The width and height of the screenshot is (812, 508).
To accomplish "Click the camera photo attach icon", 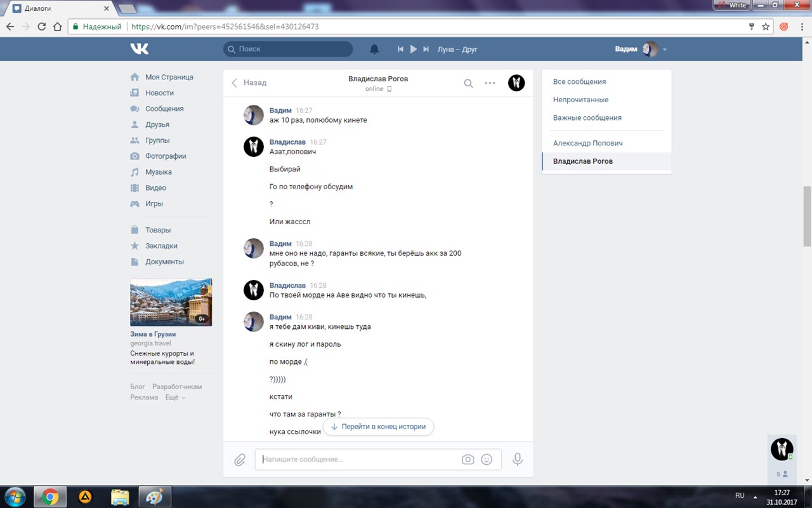I will coord(468,460).
